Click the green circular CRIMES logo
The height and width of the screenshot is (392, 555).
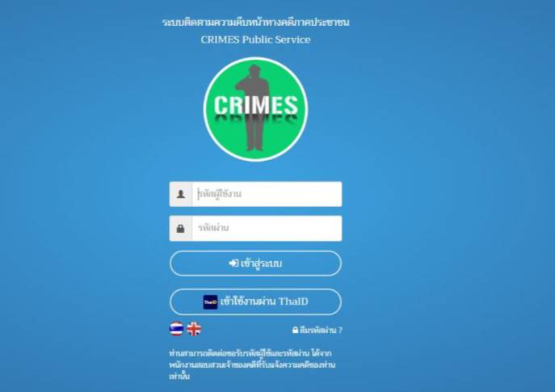pyautogui.click(x=255, y=109)
